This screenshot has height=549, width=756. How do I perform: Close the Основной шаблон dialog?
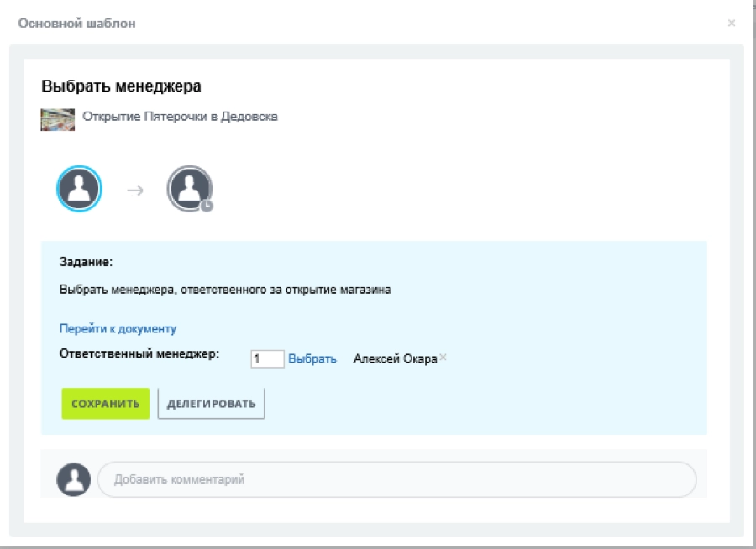tap(732, 23)
